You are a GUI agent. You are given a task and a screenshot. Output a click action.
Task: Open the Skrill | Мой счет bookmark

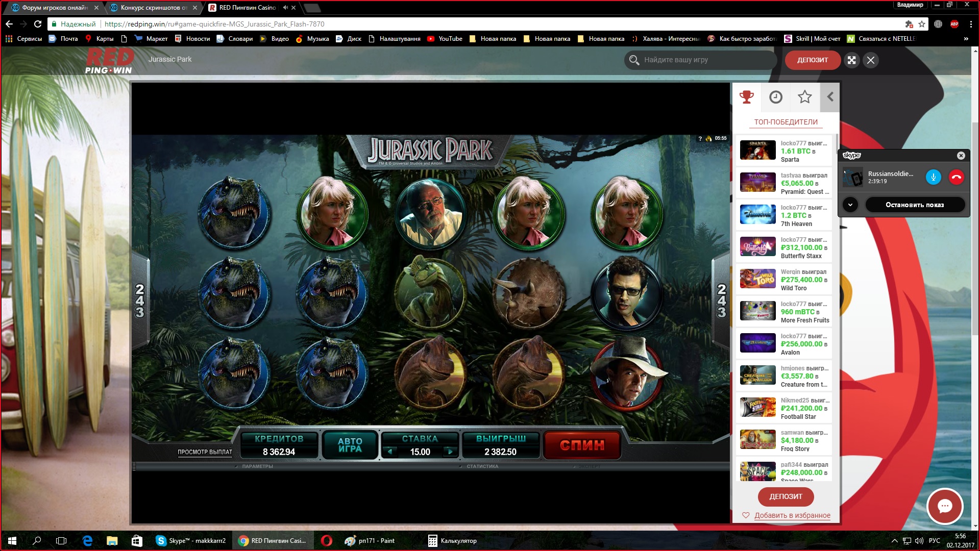812,39
